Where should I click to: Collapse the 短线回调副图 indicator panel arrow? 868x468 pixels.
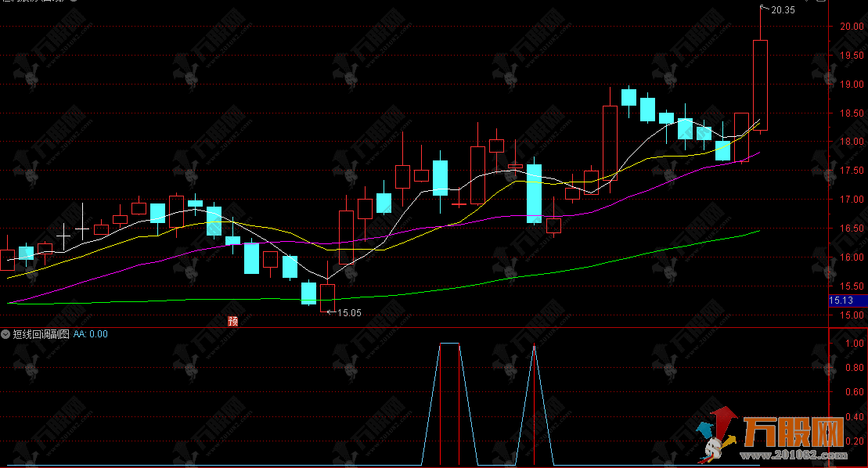[x=5, y=334]
